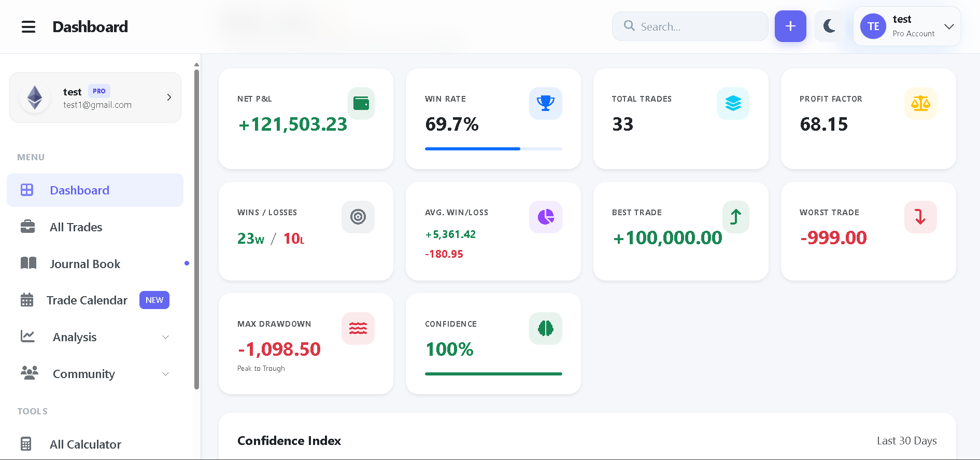Click the Best Trade up arrow icon
The height and width of the screenshot is (460, 980).
pos(736,217)
